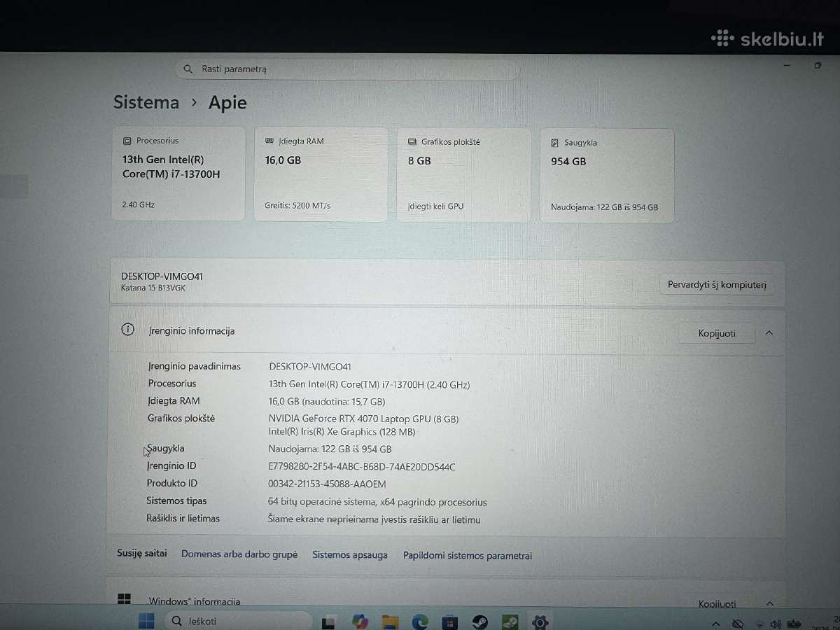Click the battery tray icon
Image resolution: width=840 pixels, height=630 pixels.
[x=794, y=623]
